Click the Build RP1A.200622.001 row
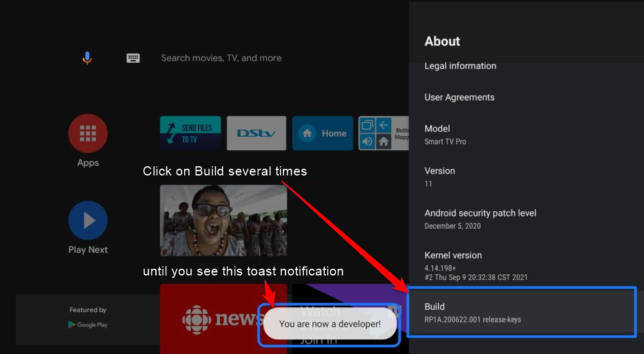This screenshot has width=644, height=354. [522, 312]
